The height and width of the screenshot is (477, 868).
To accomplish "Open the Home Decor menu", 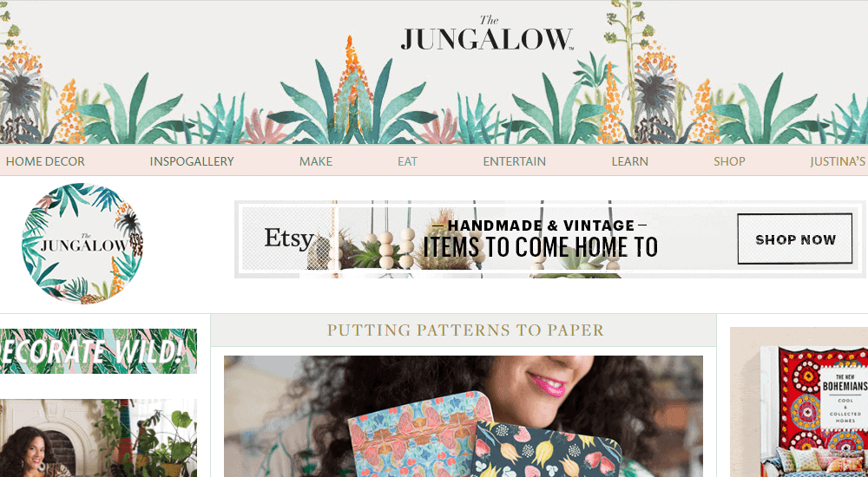I will tap(45, 161).
